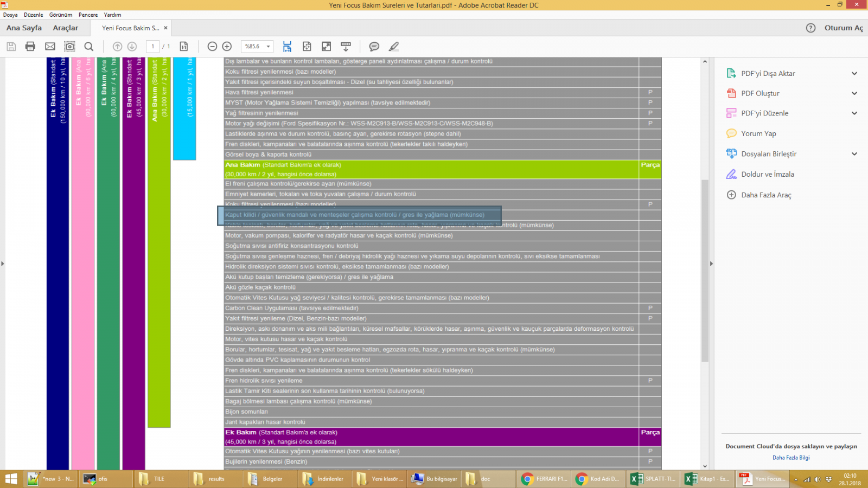
Task: Click 'Akü gözle kaçak kontrolü' row
Action: point(442,287)
